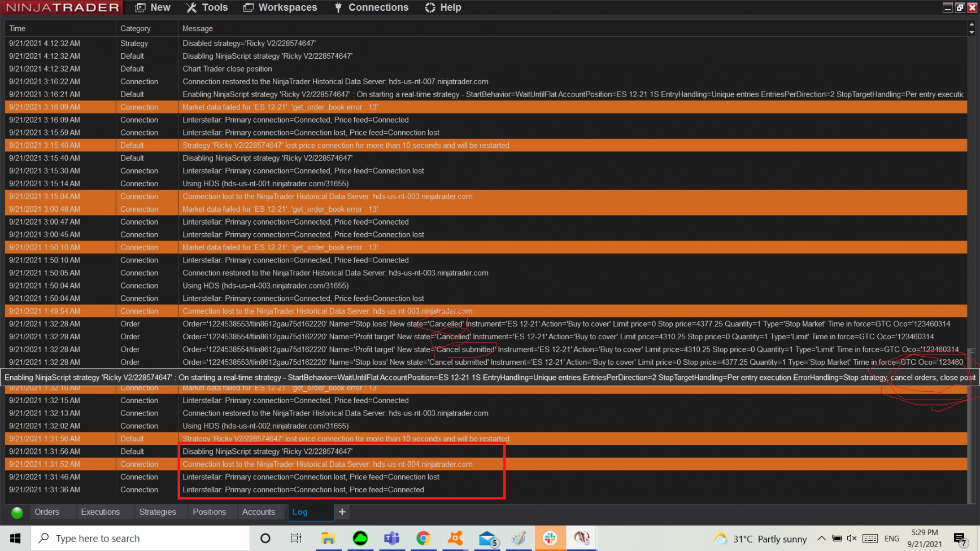Viewport: 980px width, 551px height.
Task: Add a new tab with the plus button
Action: coord(342,512)
